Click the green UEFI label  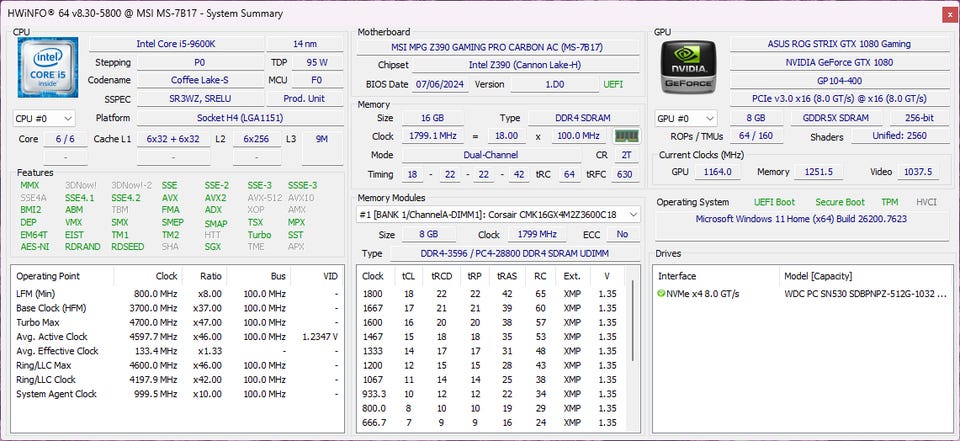click(x=613, y=85)
